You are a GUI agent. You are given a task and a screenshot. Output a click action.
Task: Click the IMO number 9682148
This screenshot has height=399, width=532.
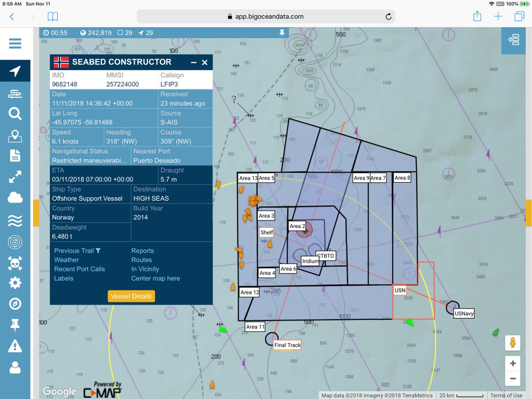click(x=65, y=84)
